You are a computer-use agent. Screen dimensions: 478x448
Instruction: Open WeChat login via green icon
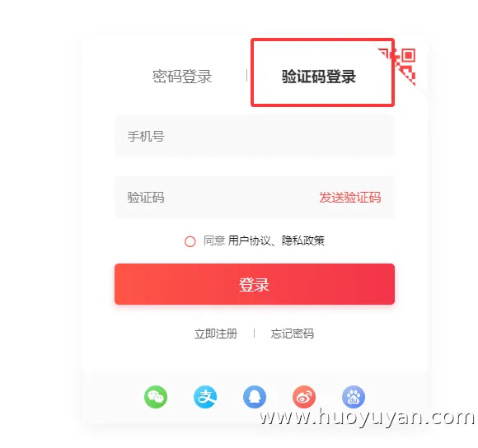pyautogui.click(x=156, y=397)
